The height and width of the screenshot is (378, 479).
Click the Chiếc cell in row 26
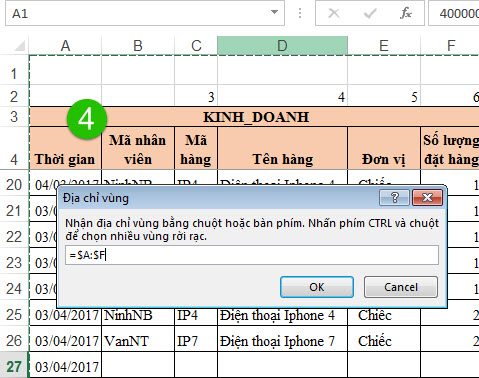pos(384,339)
